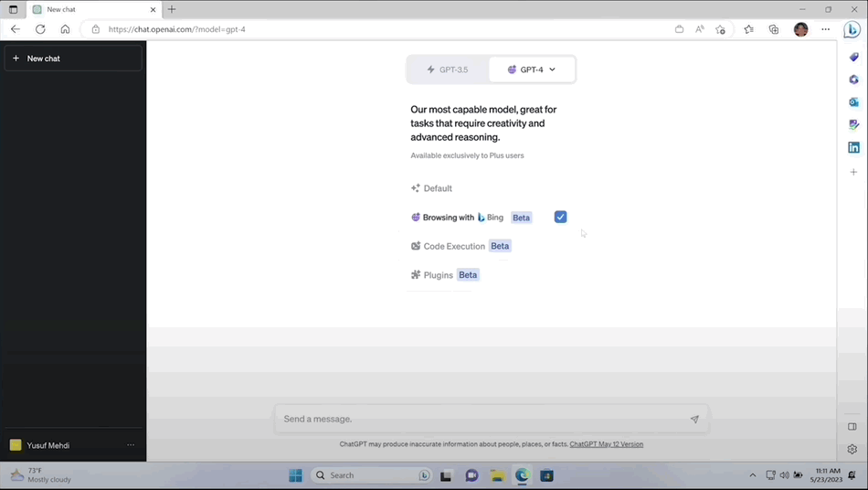The image size is (868, 490).
Task: Open Microsoft Store from the taskbar
Action: pyautogui.click(x=547, y=475)
